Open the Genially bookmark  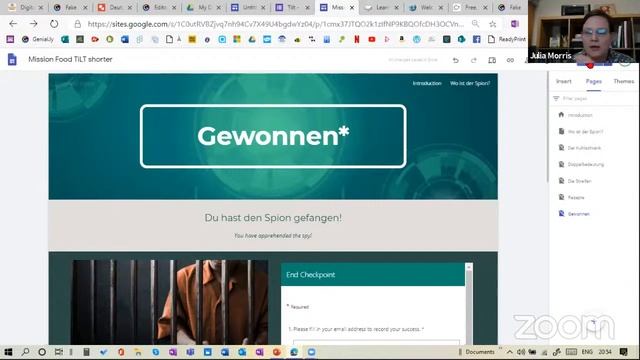point(38,39)
